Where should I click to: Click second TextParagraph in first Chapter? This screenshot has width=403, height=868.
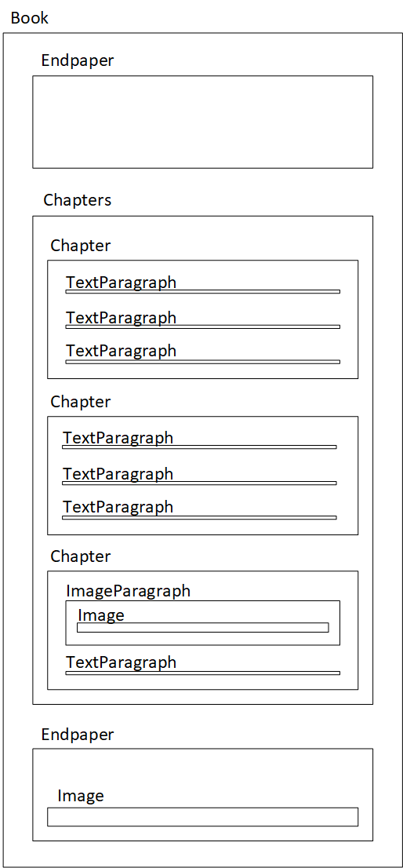point(121,318)
